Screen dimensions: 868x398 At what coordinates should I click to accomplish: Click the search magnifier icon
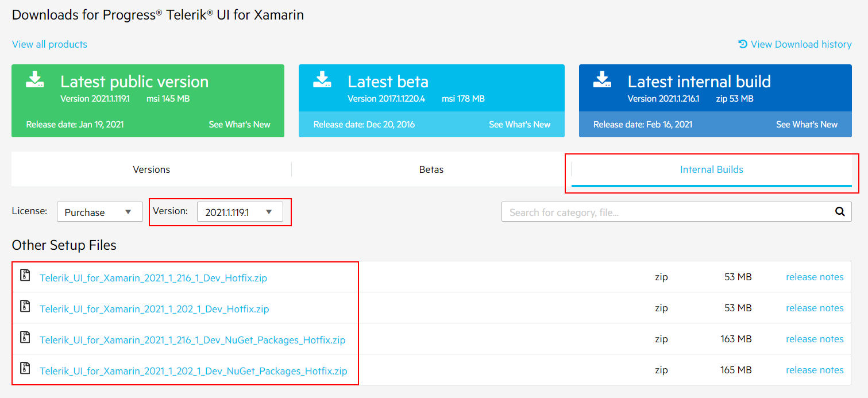pyautogui.click(x=840, y=212)
